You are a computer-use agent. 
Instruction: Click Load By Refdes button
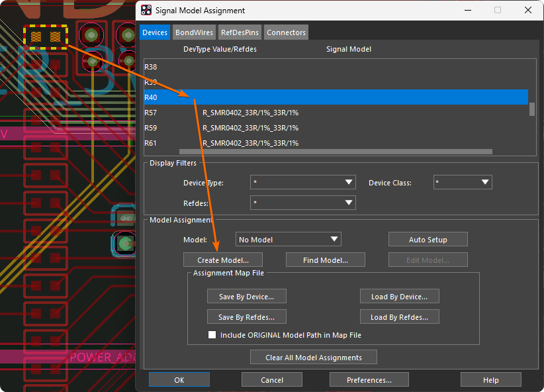(399, 317)
